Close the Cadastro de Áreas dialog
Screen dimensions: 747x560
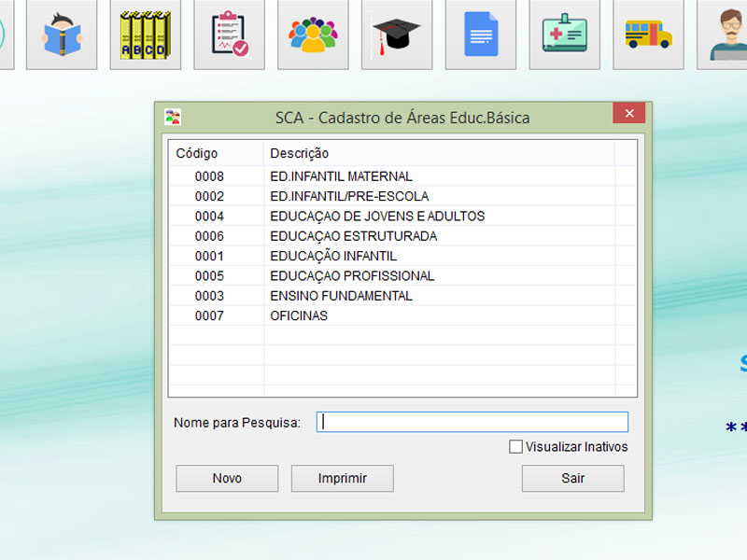click(628, 114)
